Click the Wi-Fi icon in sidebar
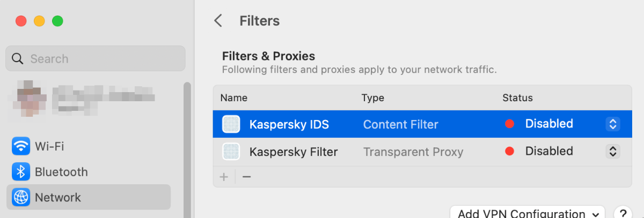Screen dimensions: 644x218 coord(21,146)
